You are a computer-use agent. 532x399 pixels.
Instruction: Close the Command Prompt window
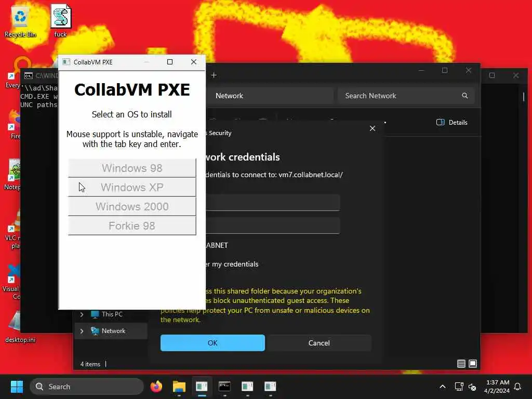pos(516,75)
